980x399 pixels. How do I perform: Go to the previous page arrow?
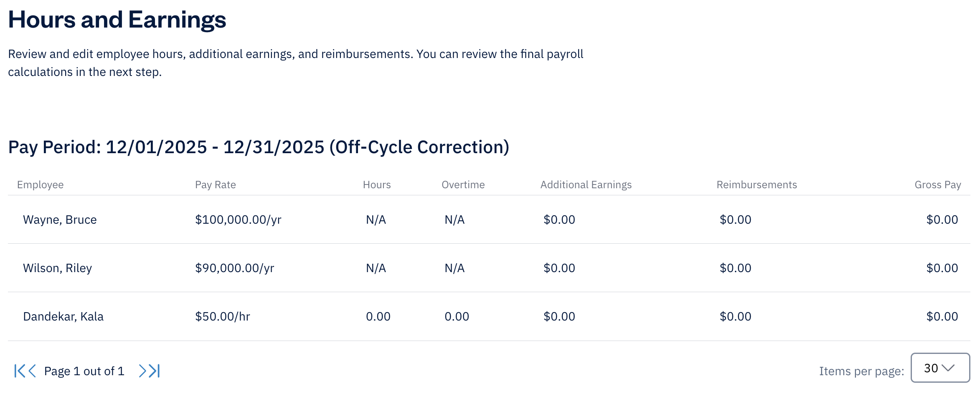(x=32, y=371)
